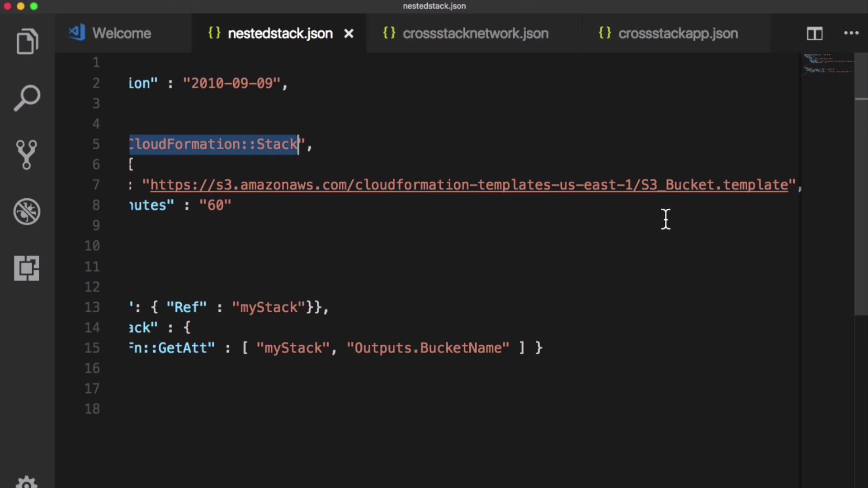Screen dimensions: 868x488
Task: Close the nestedstack.json tab
Action: coord(349,33)
